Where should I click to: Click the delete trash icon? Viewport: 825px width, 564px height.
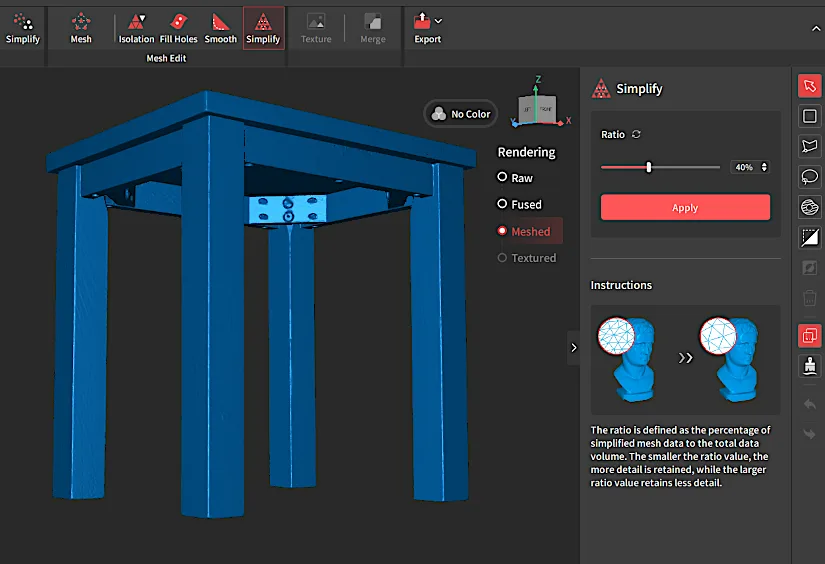click(x=810, y=298)
